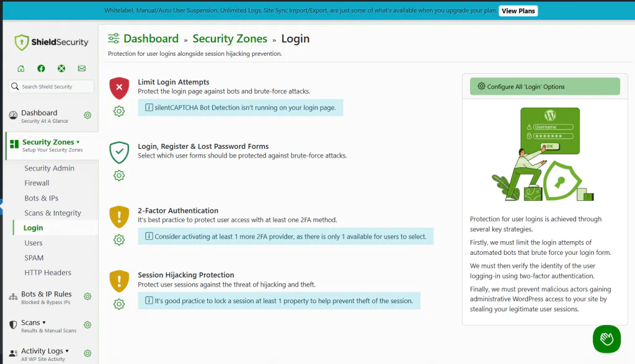The width and height of the screenshot is (635, 364).
Task: Click yellow warning shield for Session Hijacking
Action: 119,281
